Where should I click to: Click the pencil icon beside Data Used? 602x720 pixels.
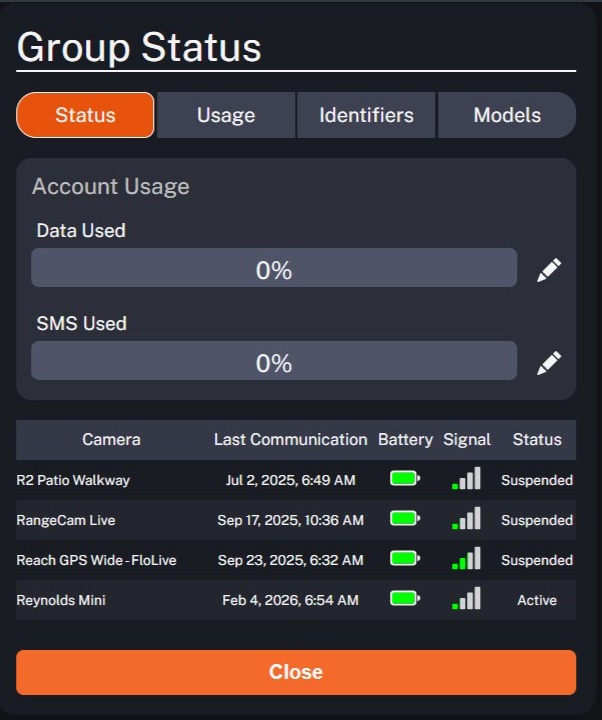tap(549, 270)
